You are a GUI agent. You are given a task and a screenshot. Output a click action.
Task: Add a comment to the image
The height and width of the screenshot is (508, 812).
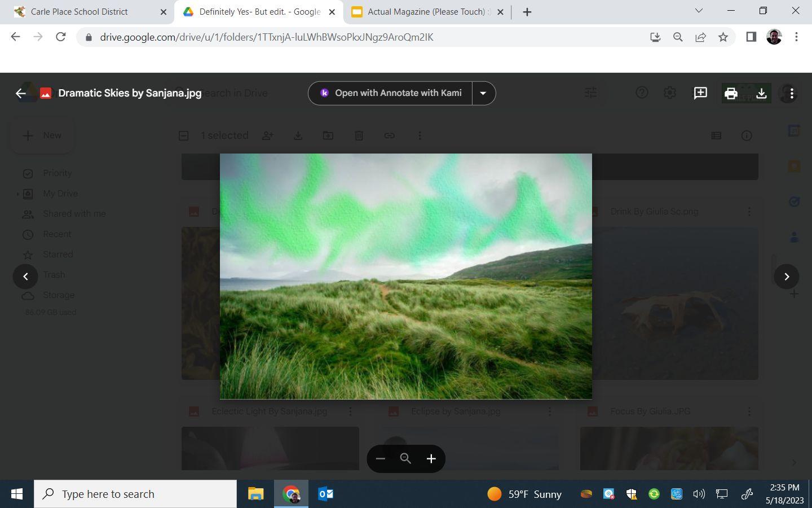[700, 93]
